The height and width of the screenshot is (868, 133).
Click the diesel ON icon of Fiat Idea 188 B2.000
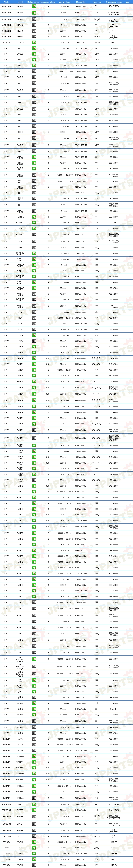(x=34, y=329)
